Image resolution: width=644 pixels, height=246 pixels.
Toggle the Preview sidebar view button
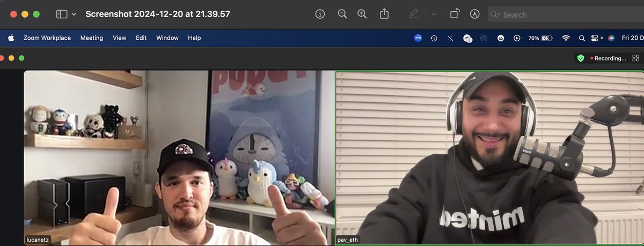click(x=62, y=15)
